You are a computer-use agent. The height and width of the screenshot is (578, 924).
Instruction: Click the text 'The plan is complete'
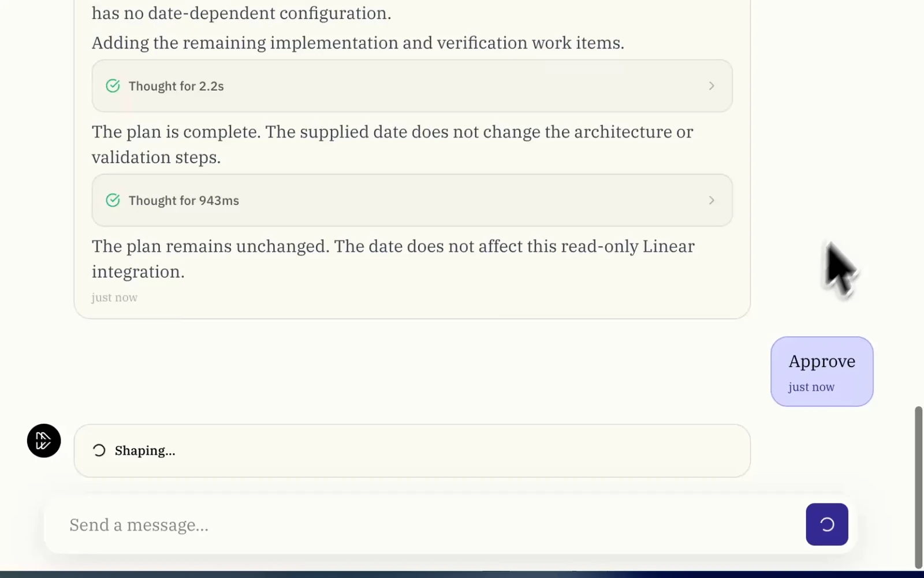(x=176, y=132)
